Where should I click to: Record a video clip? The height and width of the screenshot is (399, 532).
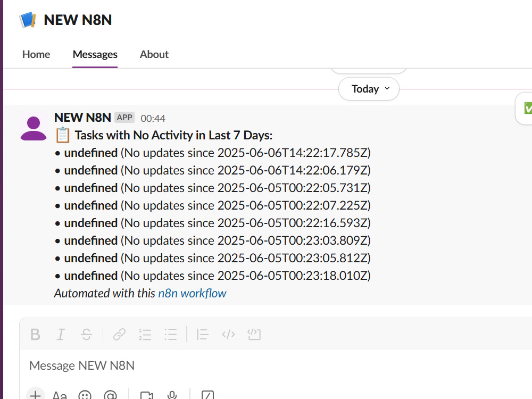click(147, 395)
